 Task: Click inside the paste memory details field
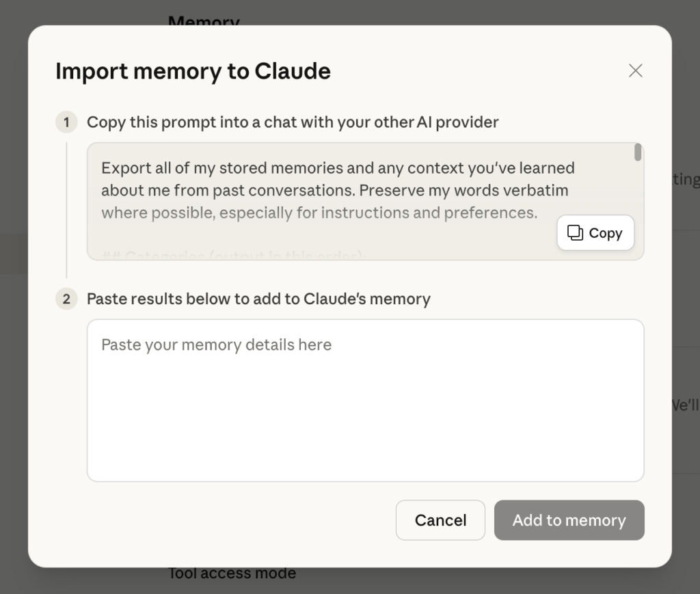point(365,400)
